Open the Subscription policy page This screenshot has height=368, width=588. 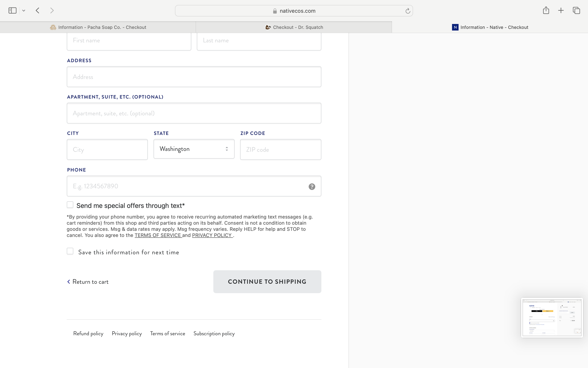tap(214, 333)
